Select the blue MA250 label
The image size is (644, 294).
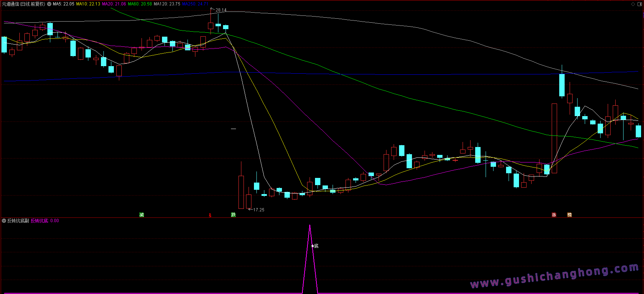[x=195, y=4]
